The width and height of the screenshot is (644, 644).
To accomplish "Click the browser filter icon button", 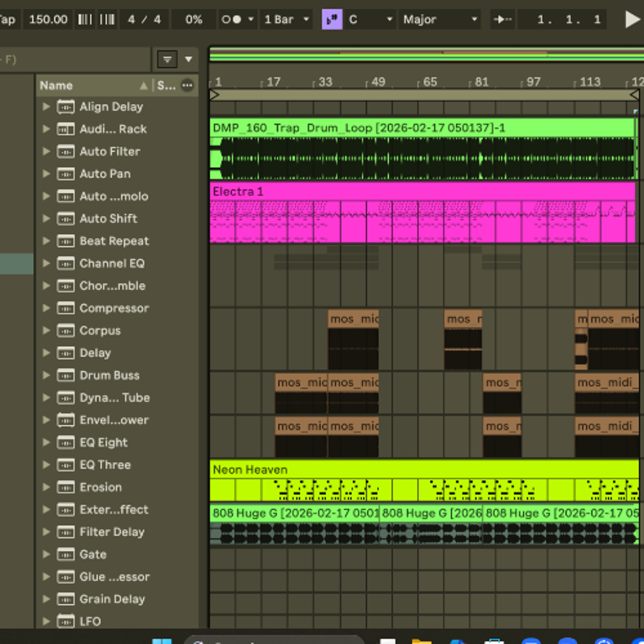I will pos(167,59).
